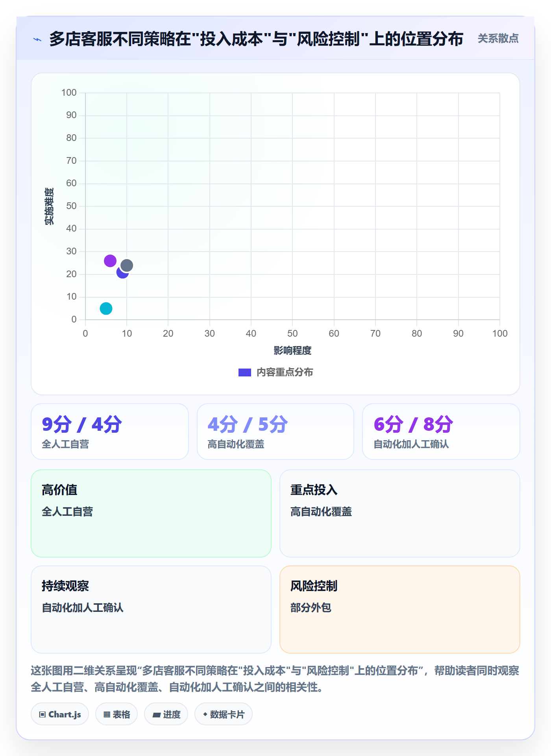Select the 表格 tag chip

pos(116,714)
